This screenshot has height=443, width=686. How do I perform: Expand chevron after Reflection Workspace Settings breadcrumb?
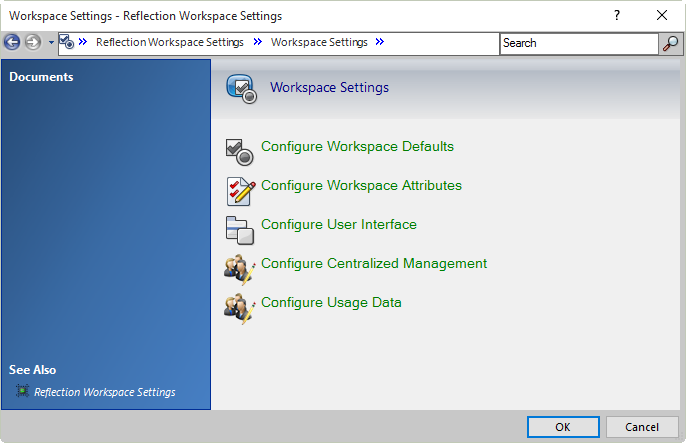coord(258,42)
